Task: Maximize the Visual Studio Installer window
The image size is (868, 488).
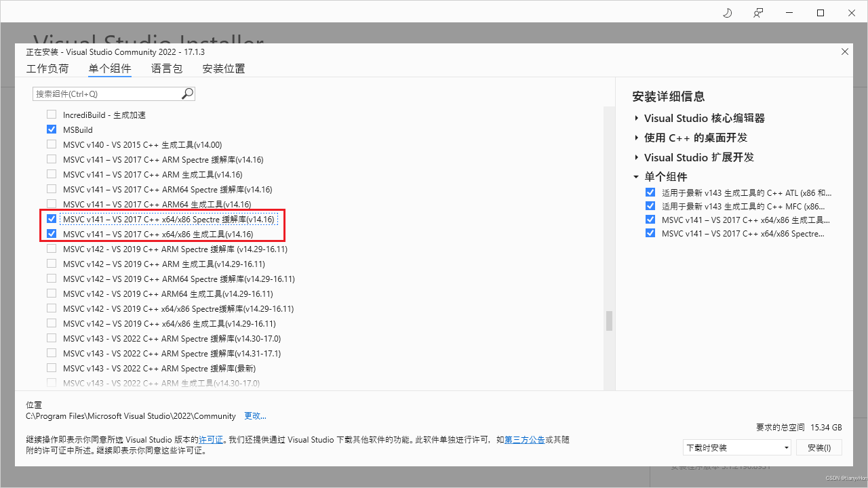Action: pos(820,13)
